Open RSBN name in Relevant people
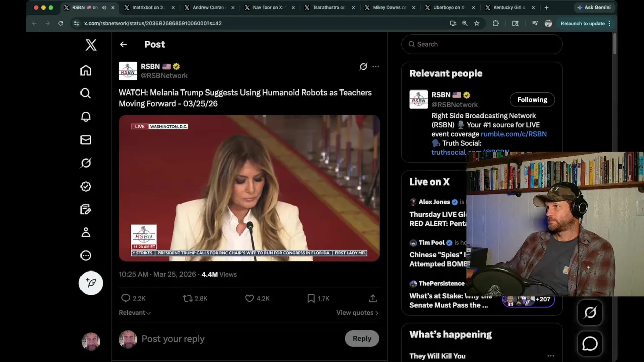644x362 pixels. [441, 95]
